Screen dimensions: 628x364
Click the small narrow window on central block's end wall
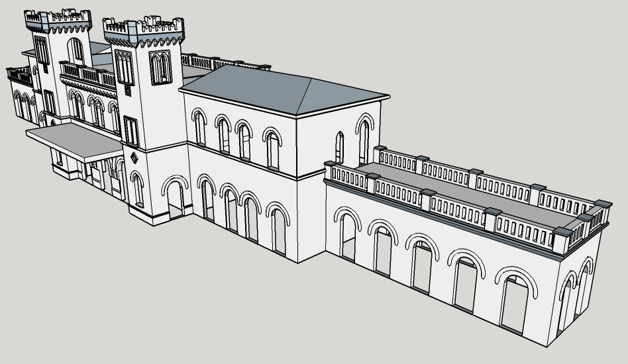339,147
